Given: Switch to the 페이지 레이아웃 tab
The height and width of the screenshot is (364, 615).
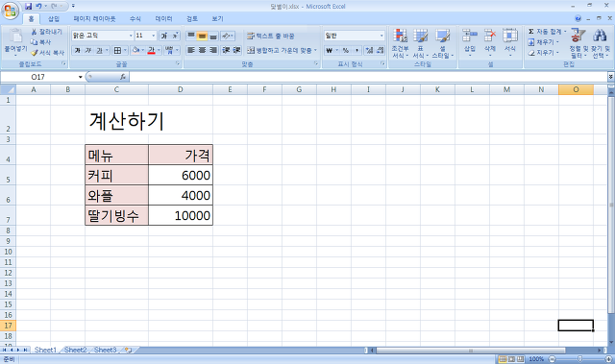Looking at the screenshot, I should pos(94,18).
